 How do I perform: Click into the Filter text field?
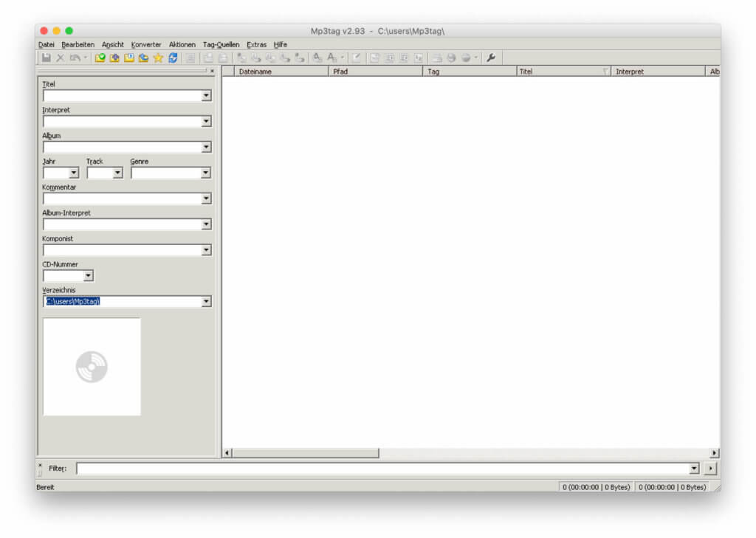[383, 469]
